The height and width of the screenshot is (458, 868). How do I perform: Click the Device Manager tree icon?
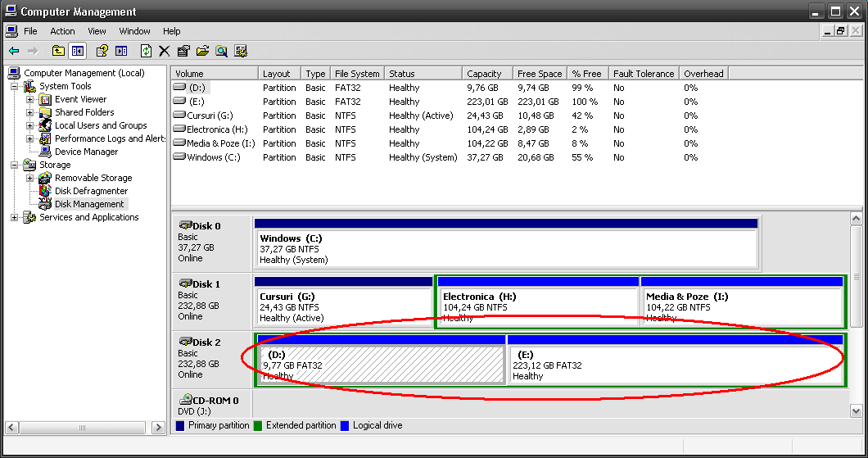click(x=45, y=152)
